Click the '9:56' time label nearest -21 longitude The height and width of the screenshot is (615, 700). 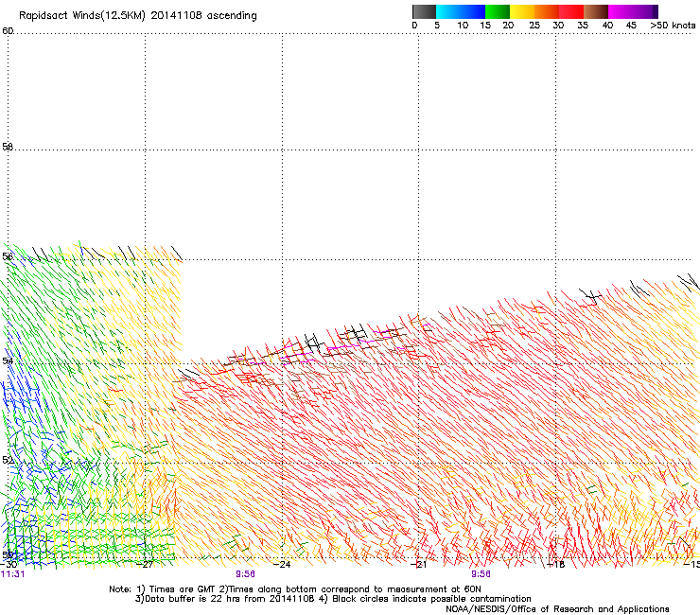click(481, 574)
